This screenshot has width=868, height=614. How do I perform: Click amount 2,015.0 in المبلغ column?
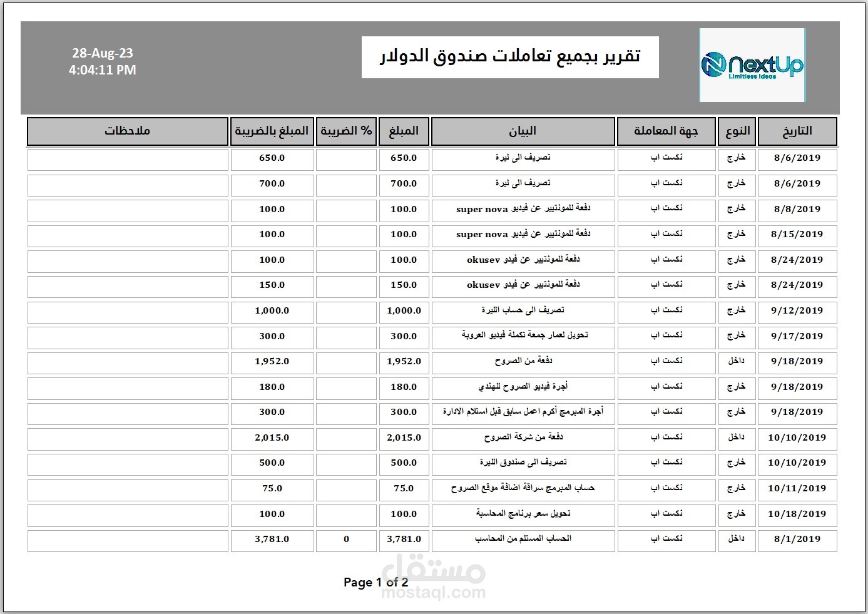click(x=404, y=438)
